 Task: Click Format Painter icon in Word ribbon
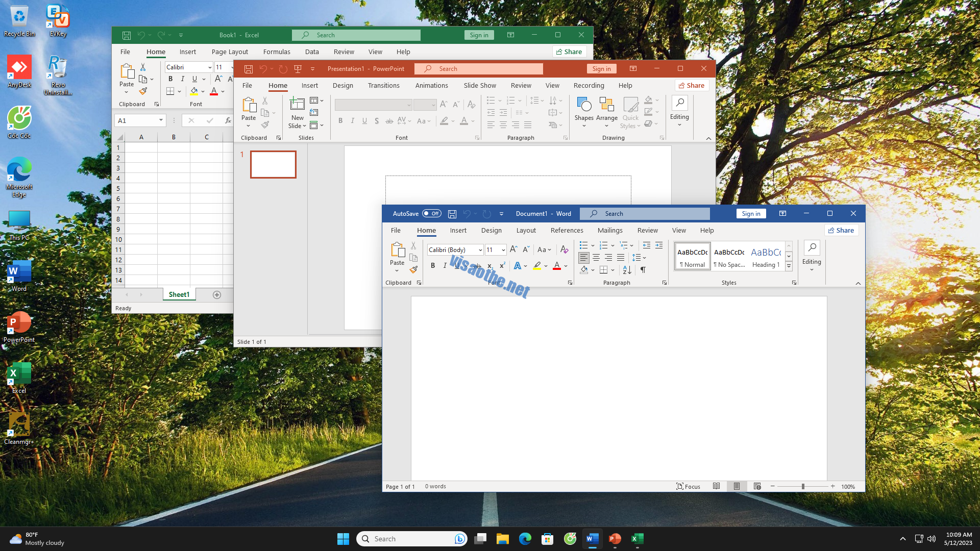(x=413, y=269)
